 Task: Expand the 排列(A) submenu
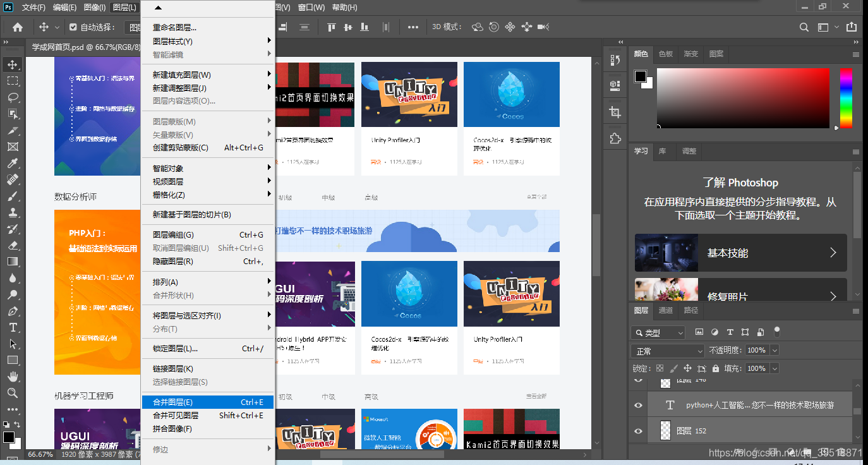point(207,282)
